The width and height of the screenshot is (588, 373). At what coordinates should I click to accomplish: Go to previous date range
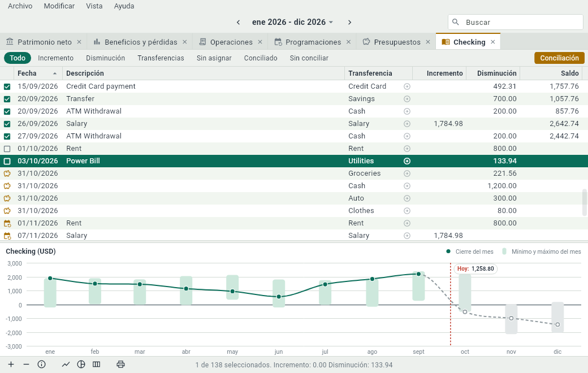(238, 23)
